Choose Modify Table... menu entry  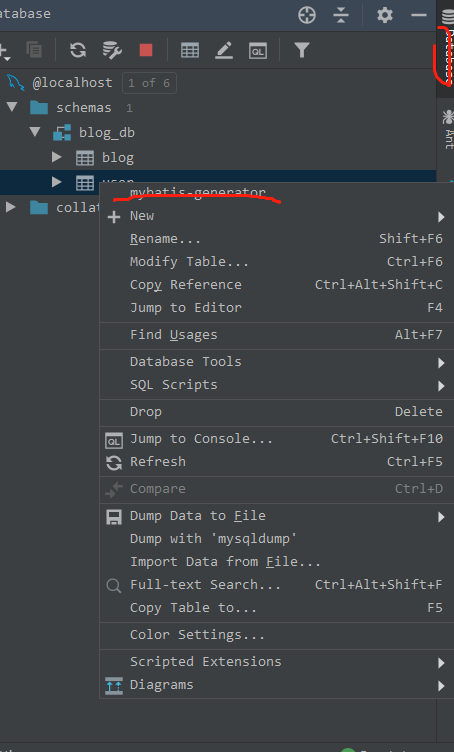pyautogui.click(x=277, y=261)
